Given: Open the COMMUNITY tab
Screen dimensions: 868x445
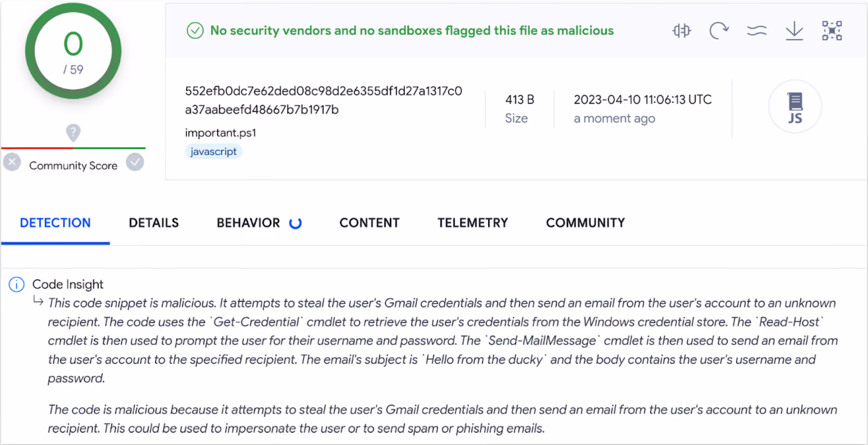Looking at the screenshot, I should click(x=585, y=223).
